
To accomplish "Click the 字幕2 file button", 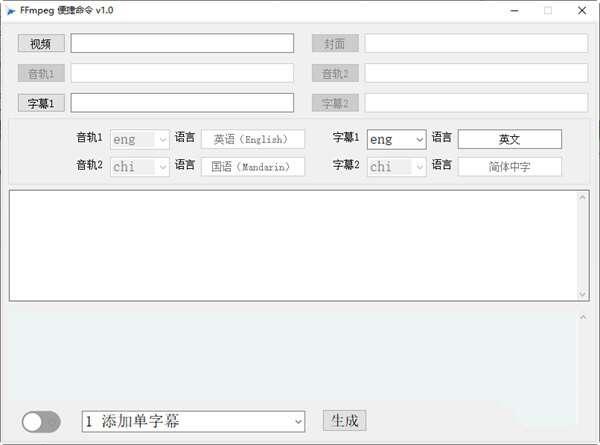I will [335, 103].
